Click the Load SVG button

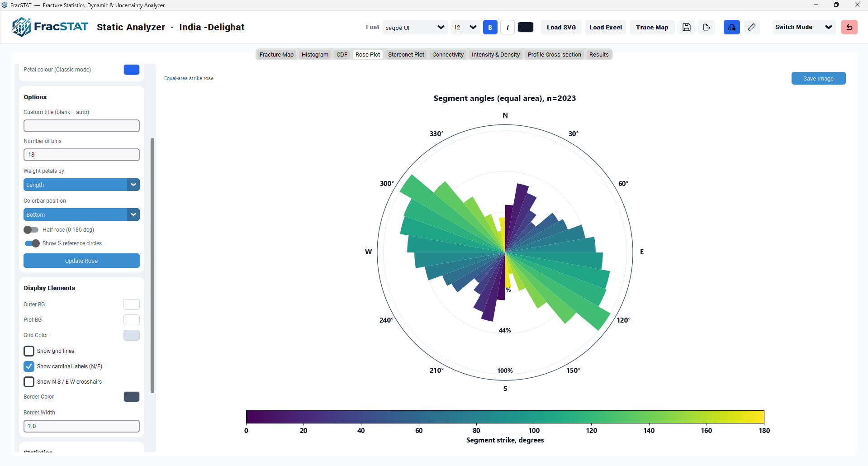coord(561,27)
